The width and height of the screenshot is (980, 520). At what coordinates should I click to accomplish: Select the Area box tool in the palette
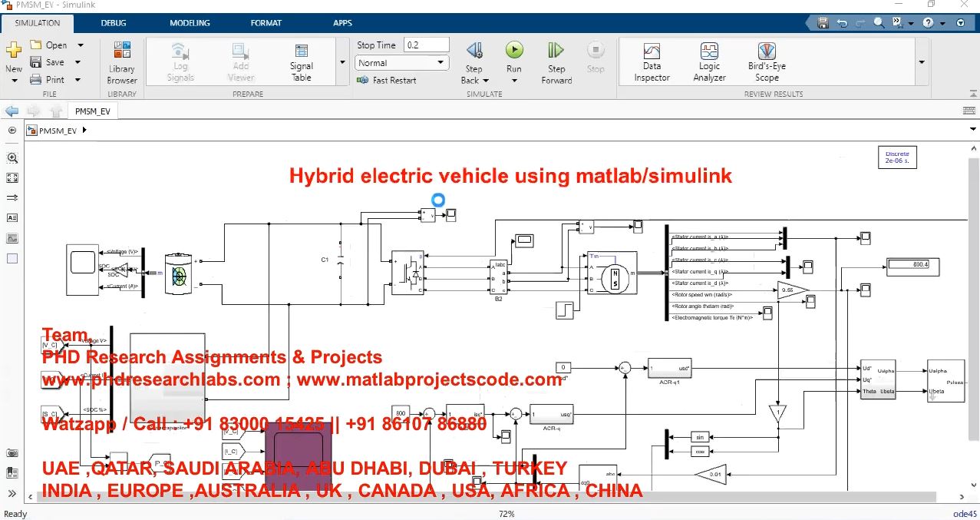(x=12, y=258)
